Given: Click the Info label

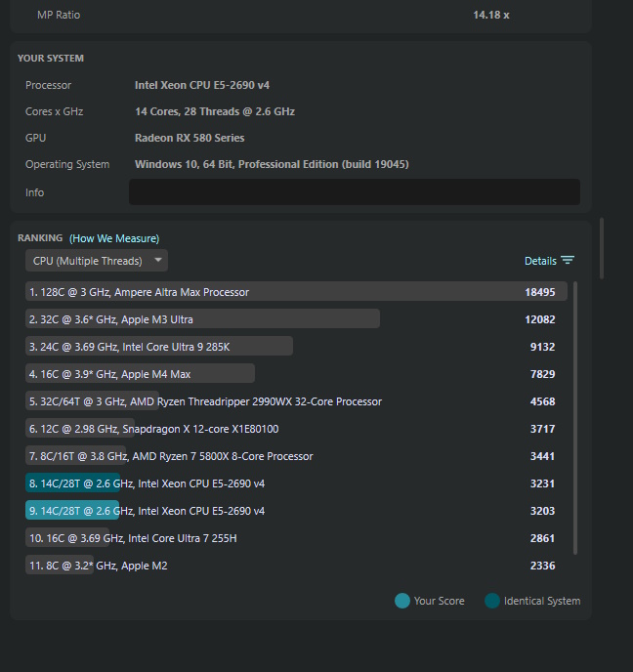Looking at the screenshot, I should tap(35, 192).
